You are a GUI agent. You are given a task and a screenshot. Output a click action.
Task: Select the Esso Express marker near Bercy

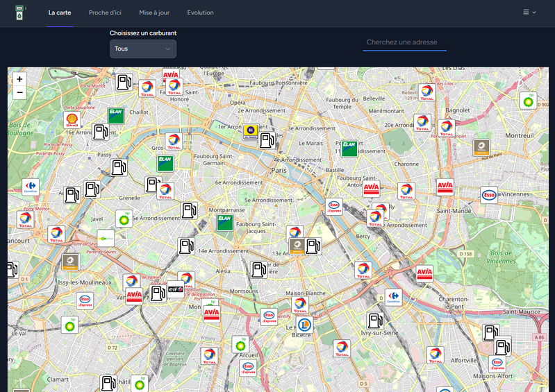click(x=334, y=207)
